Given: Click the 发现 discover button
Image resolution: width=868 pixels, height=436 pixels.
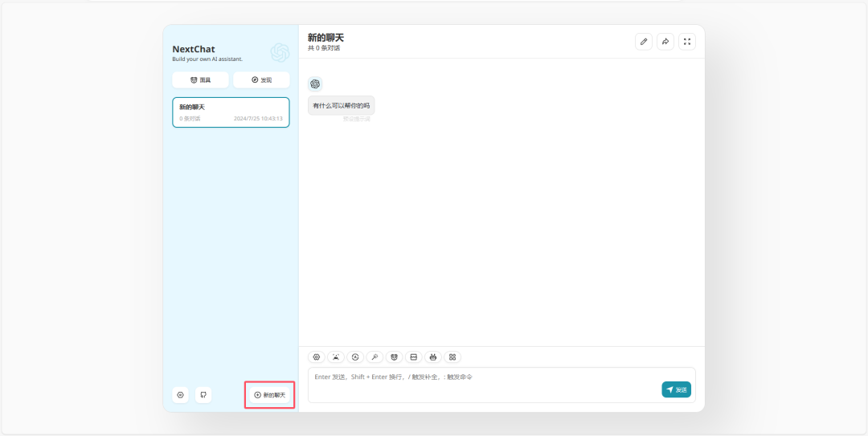Looking at the screenshot, I should [x=261, y=79].
